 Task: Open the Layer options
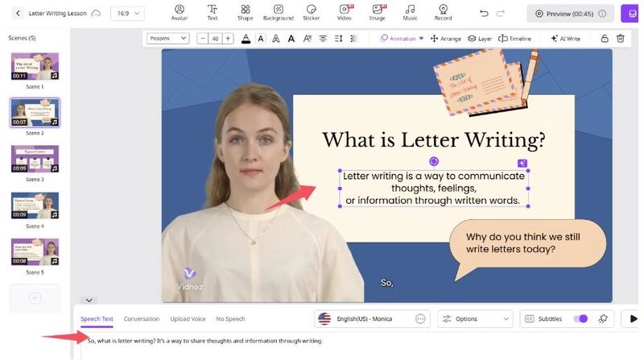point(480,38)
